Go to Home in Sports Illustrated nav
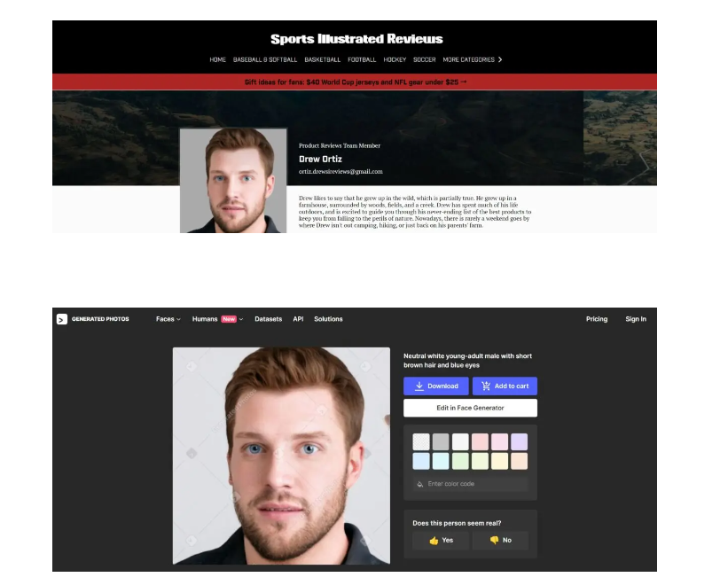 pos(217,59)
